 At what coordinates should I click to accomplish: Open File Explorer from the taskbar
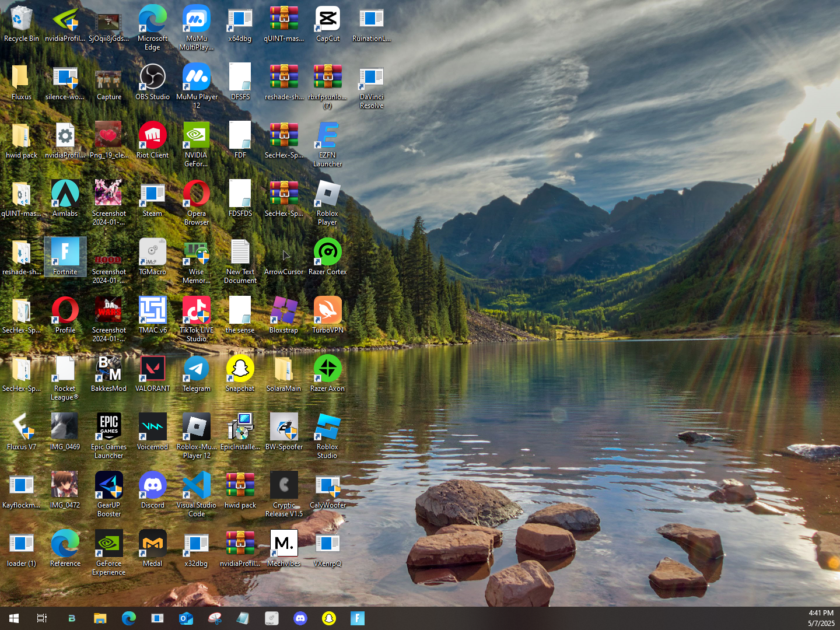pyautogui.click(x=100, y=618)
